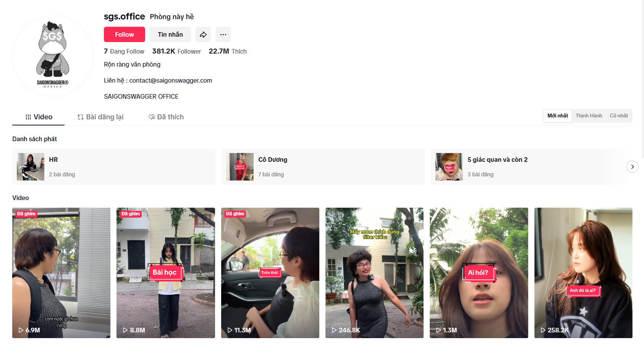
Task: Open filter kiểu video with 246.8K views
Action: click(x=374, y=273)
